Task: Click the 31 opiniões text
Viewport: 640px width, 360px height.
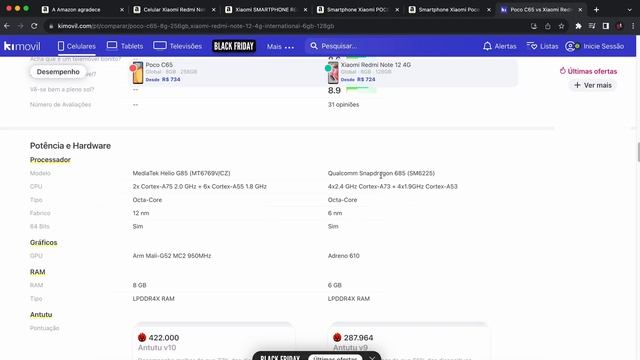Action: point(343,104)
